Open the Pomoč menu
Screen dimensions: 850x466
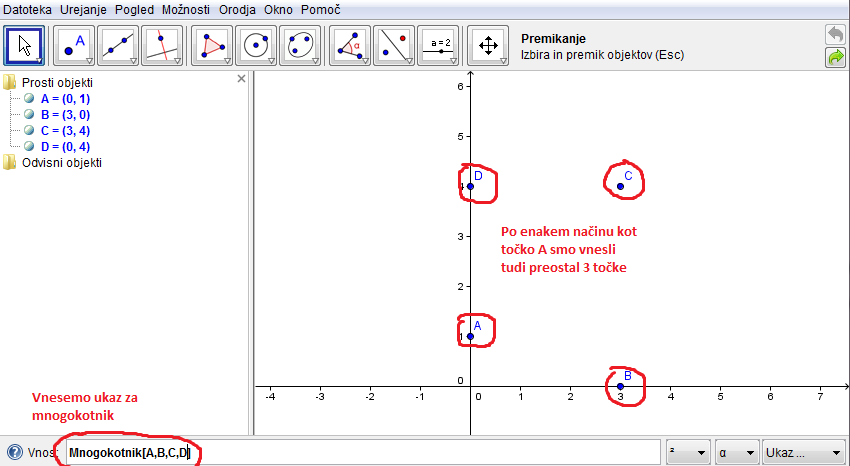320,10
